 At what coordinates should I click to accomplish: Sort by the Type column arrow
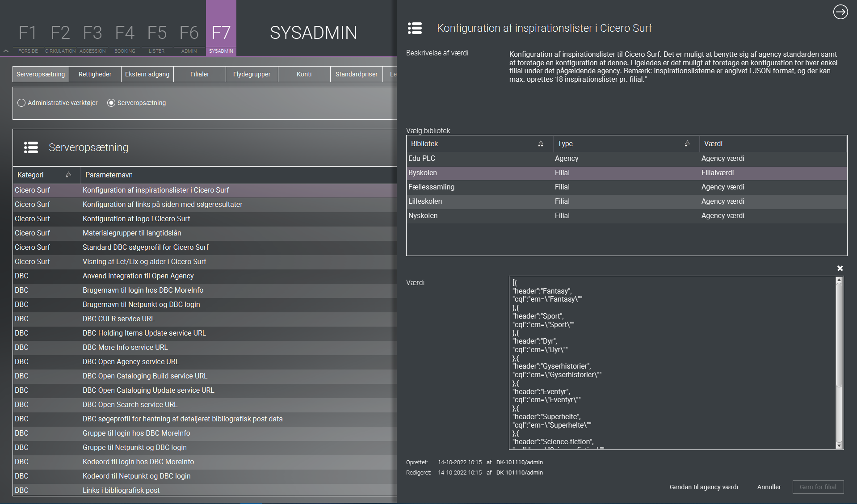tap(687, 143)
